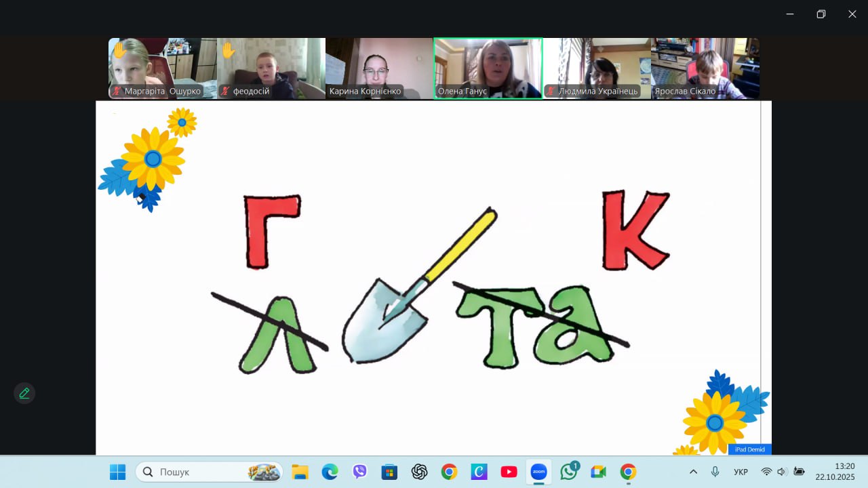Launch Viber from the taskbar
This screenshot has width=868, height=488.
point(359,472)
